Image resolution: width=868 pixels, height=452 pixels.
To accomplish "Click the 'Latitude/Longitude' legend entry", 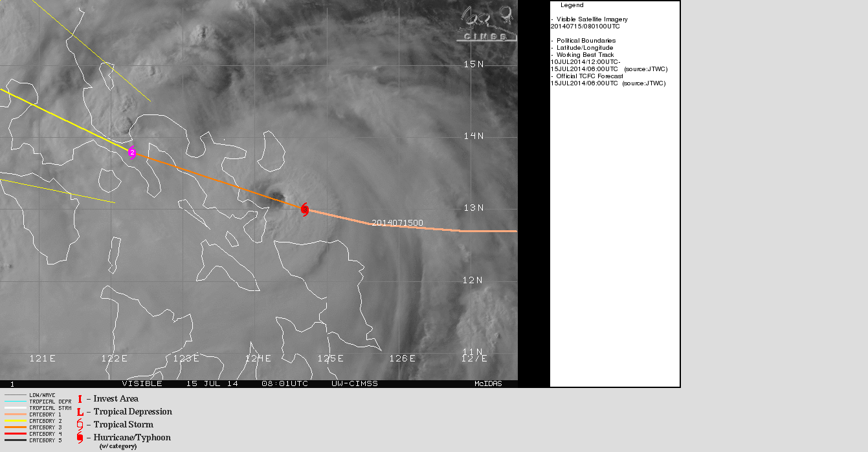I will coord(585,48).
